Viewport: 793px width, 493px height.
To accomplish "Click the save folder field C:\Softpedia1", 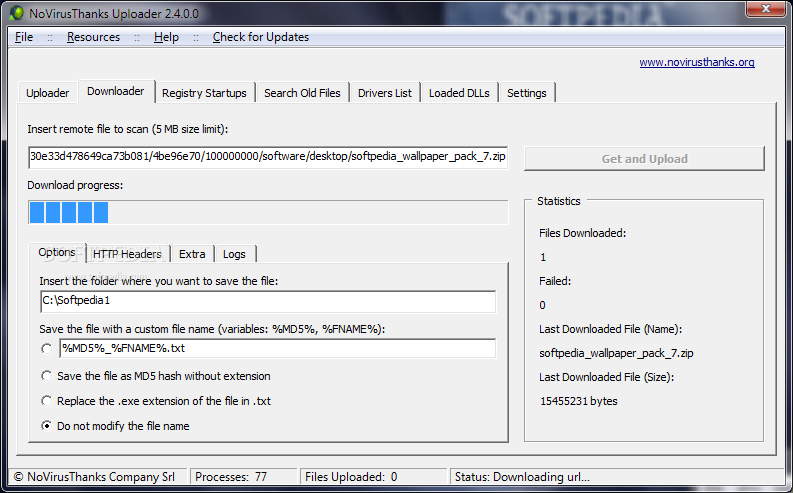I will pyautogui.click(x=268, y=301).
